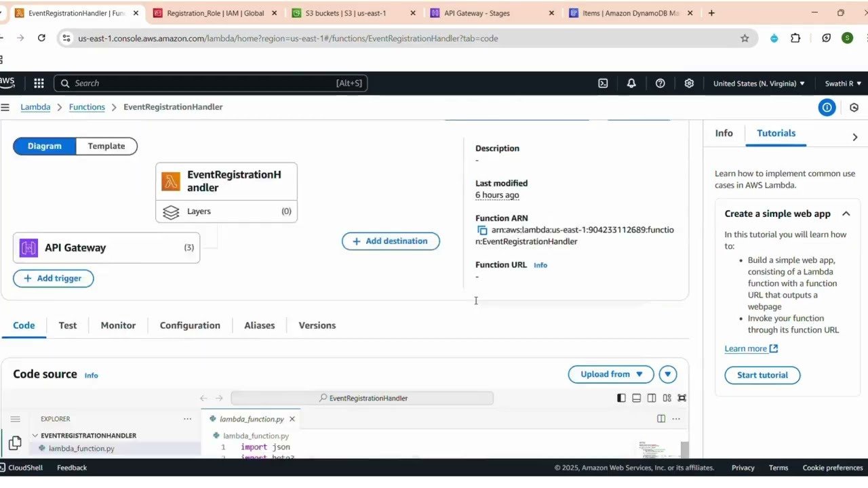Go back in editor navigation

click(x=203, y=398)
